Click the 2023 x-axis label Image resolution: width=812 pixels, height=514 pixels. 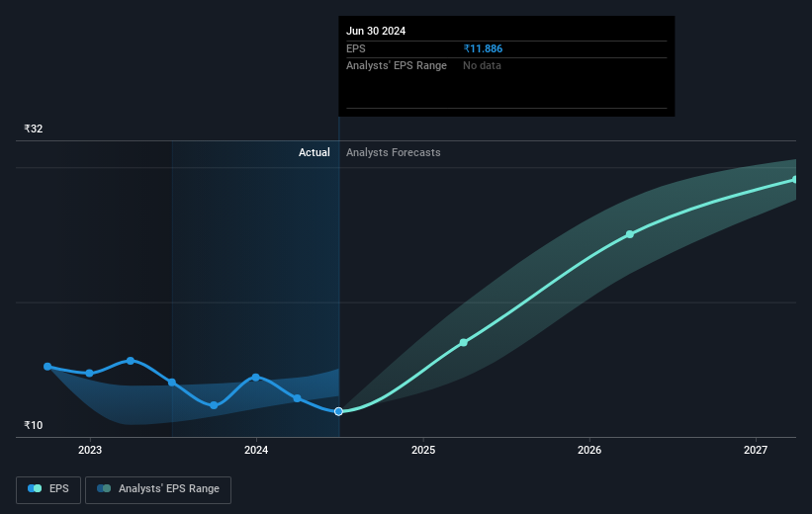(x=90, y=451)
